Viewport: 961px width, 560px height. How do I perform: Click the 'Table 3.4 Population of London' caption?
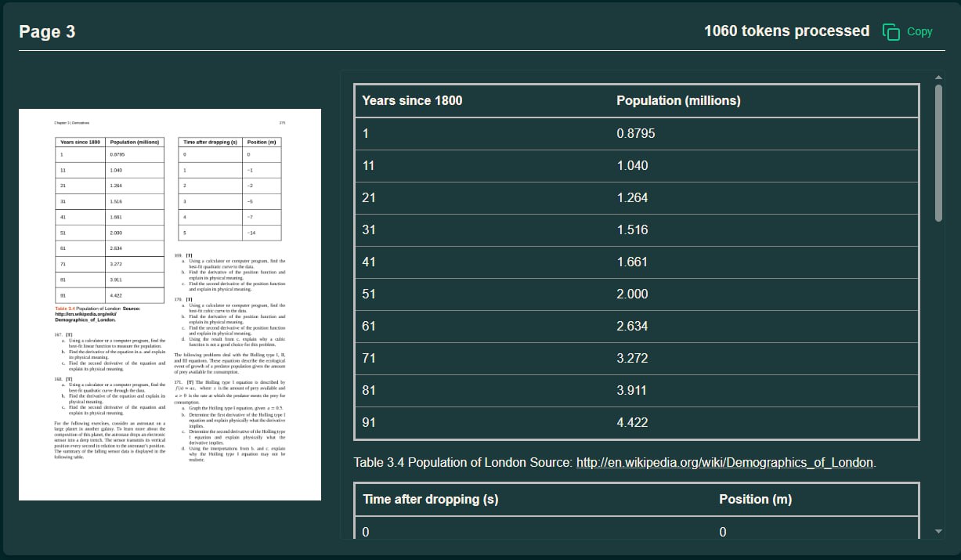point(462,462)
